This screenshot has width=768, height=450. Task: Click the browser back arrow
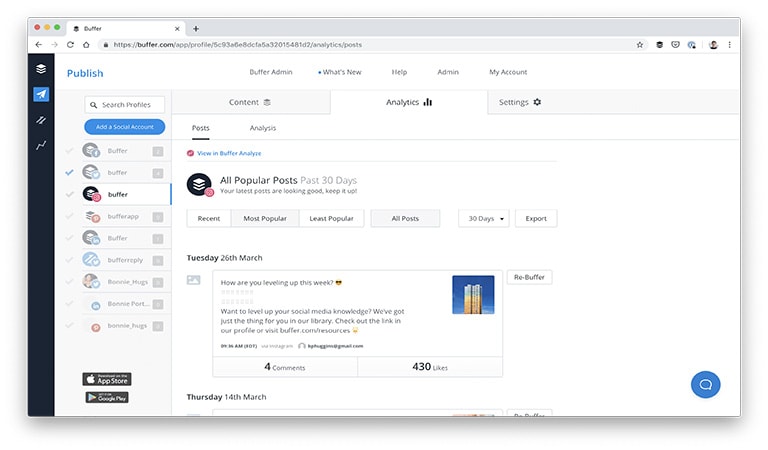coord(39,45)
